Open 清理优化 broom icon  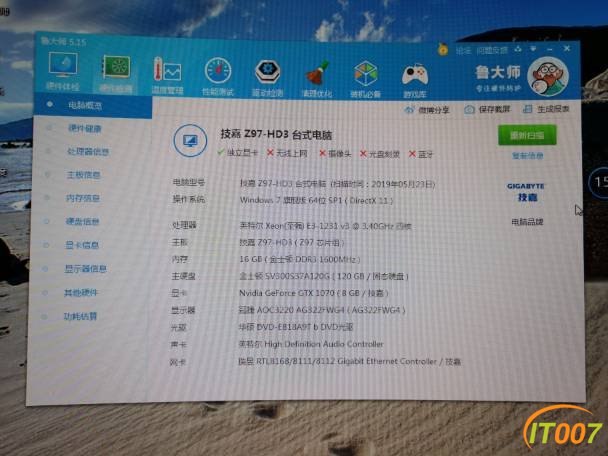pos(317,73)
